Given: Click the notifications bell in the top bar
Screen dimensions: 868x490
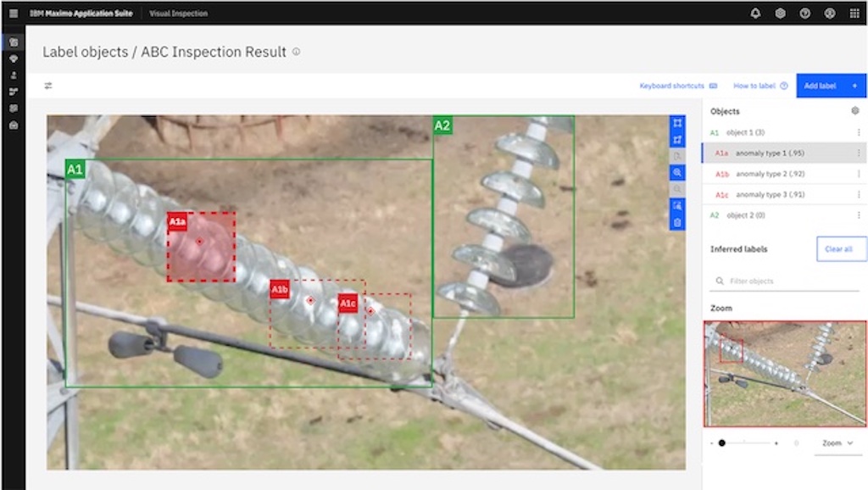Looking at the screenshot, I should point(754,13).
